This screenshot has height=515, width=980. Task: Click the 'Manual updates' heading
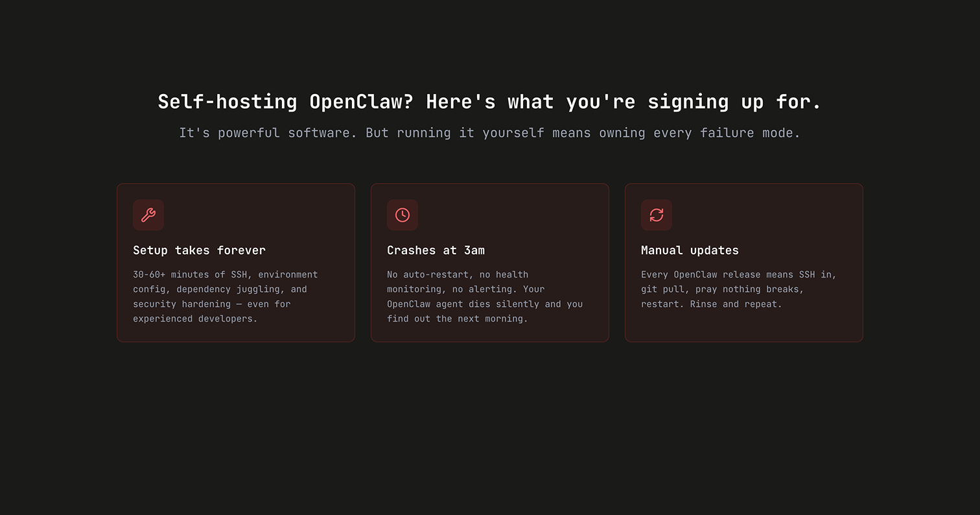[690, 250]
